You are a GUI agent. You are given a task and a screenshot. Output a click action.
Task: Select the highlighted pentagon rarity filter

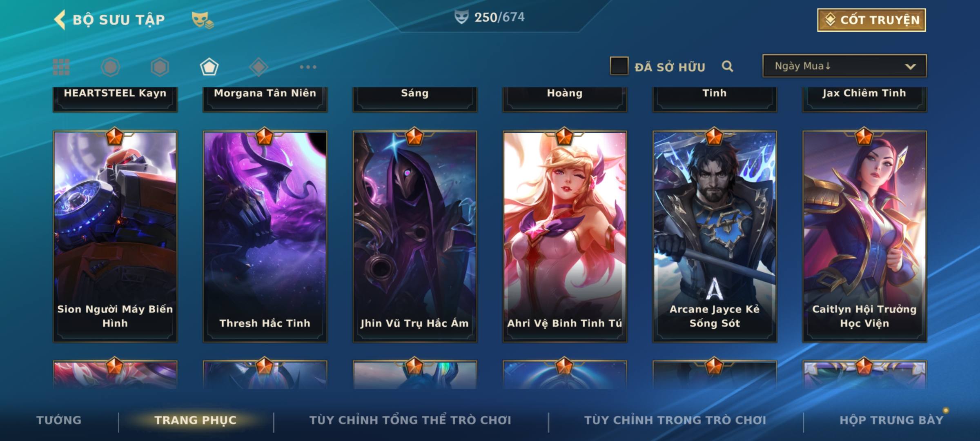coord(209,67)
